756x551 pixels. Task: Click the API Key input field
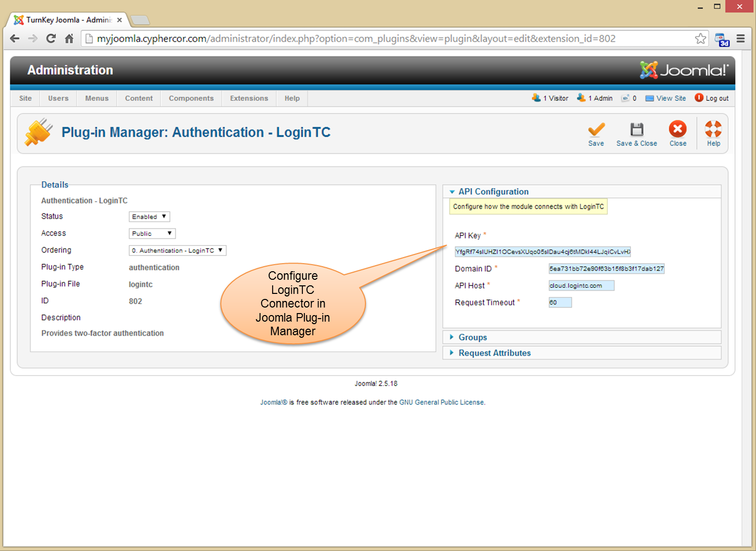tap(543, 252)
